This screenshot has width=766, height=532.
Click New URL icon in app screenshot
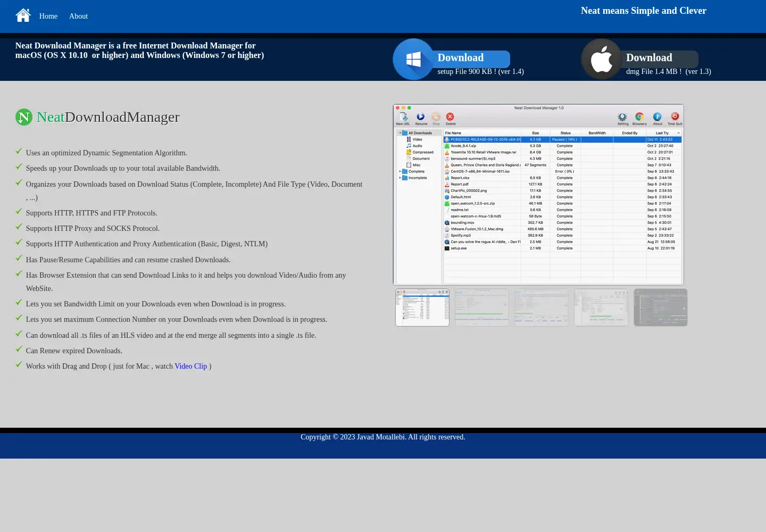[403, 118]
